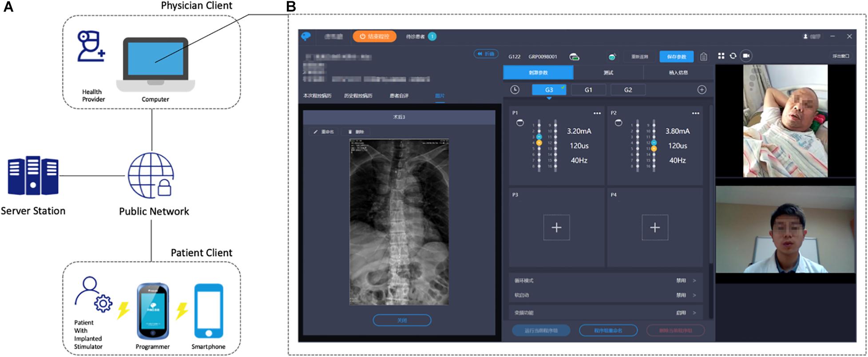The width and height of the screenshot is (868, 357).
Task: Add a program in the empty P3 slot
Action: [556, 227]
